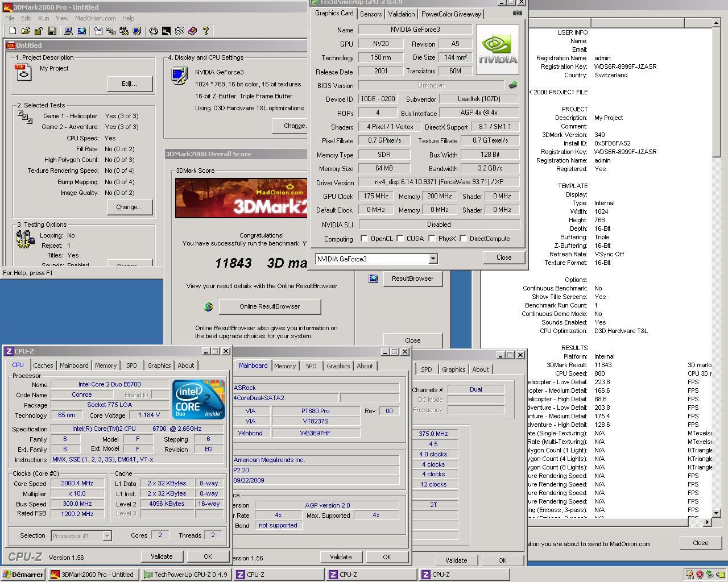Viewport: 728px width, 582px height.
Task: Click the 3DMark project file icon beside My Project
Action: (24, 72)
